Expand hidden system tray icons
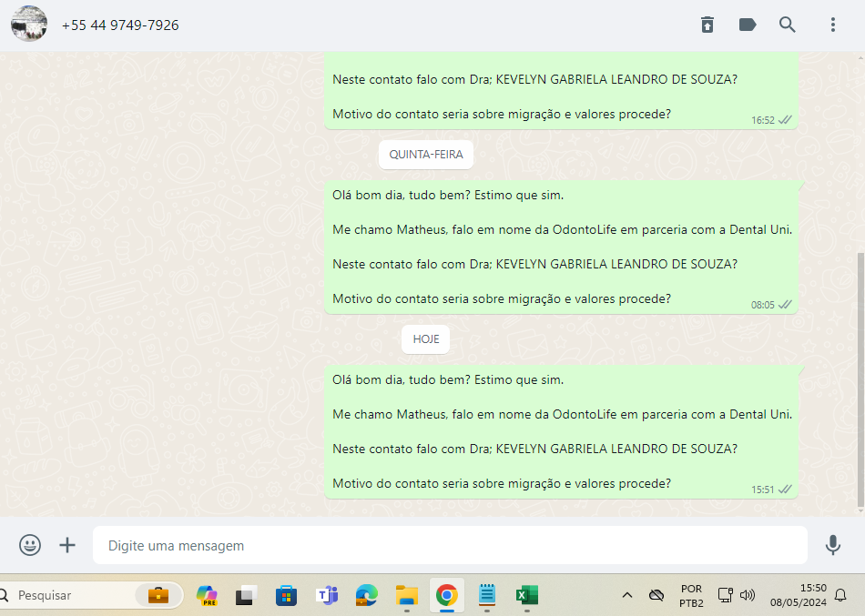Viewport: 865px width, 616px height. point(626,595)
